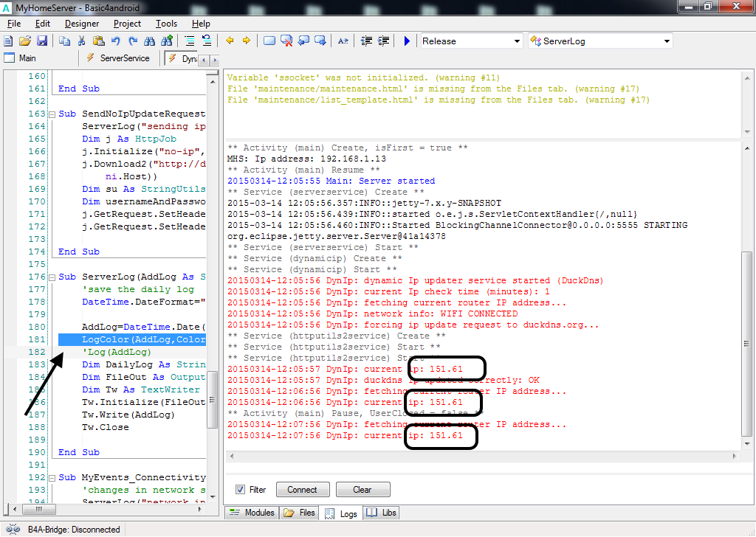
Task: Open the Release build configuration dropdown
Action: point(517,41)
